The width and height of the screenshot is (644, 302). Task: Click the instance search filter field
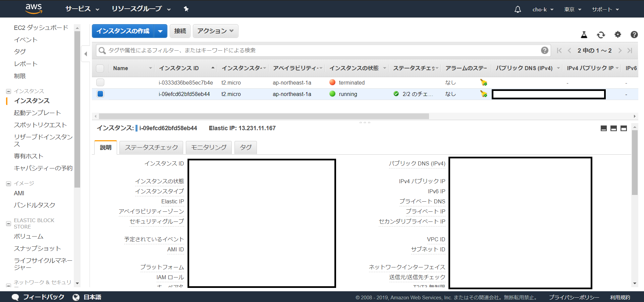323,50
